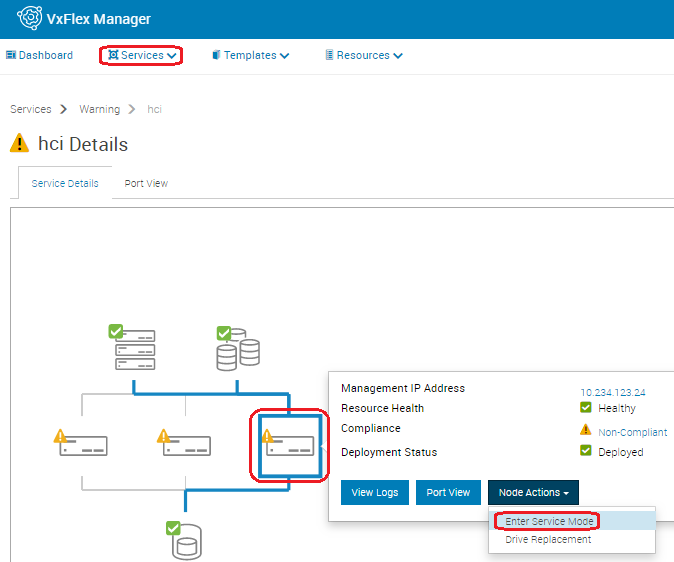The width and height of the screenshot is (674, 562).
Task: Click the Deployed green check icon
Action: click(586, 450)
